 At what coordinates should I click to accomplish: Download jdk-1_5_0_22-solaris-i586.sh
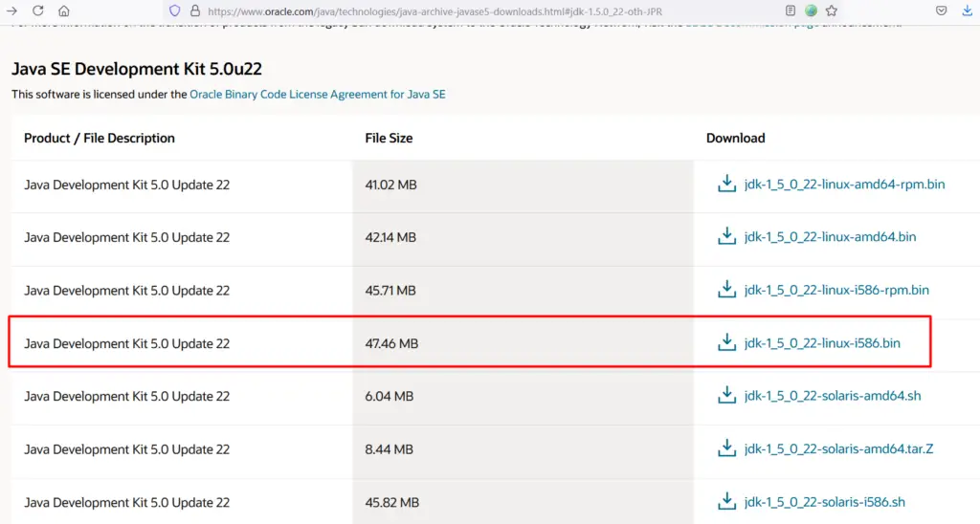[824, 501]
